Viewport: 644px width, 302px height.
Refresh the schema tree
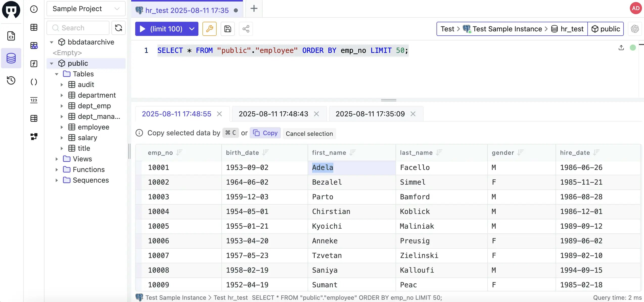(x=118, y=28)
